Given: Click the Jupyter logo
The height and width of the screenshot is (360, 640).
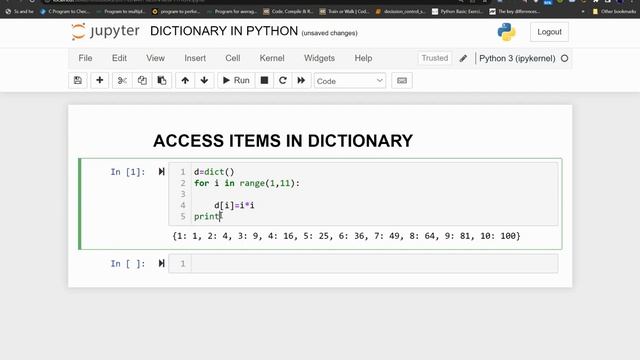Looking at the screenshot, I should click(x=105, y=31).
